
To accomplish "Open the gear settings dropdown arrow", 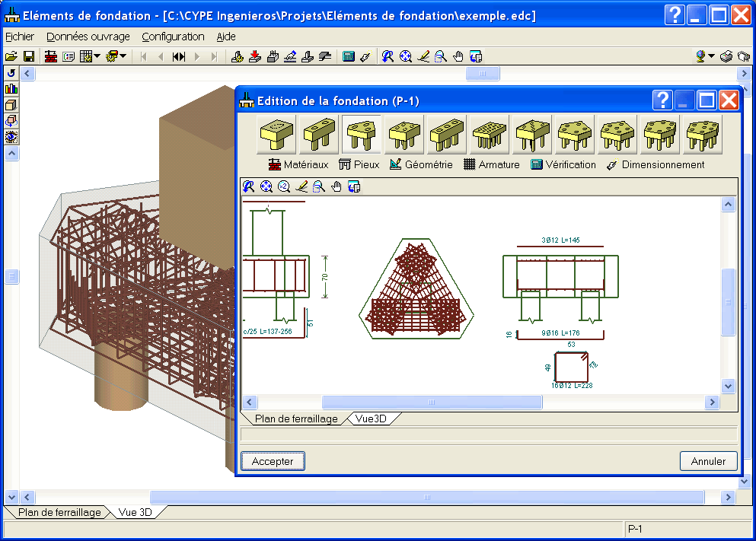I will coord(123,56).
